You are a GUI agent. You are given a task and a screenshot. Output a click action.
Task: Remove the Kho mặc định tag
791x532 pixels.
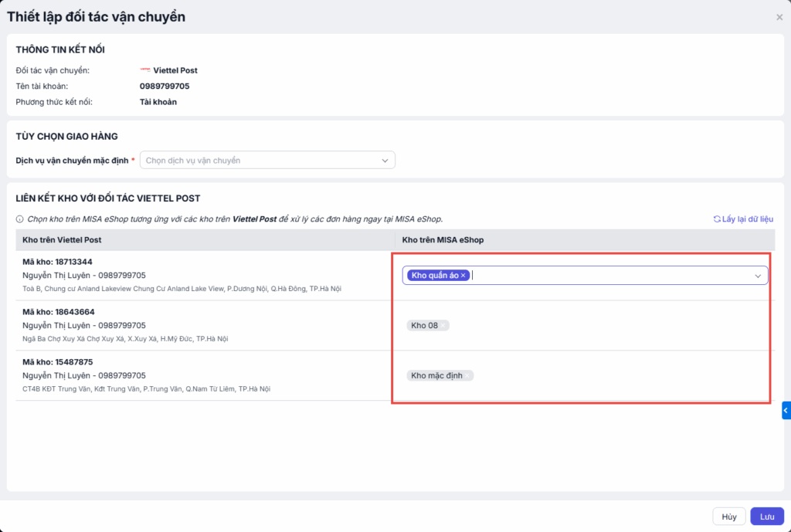click(468, 376)
